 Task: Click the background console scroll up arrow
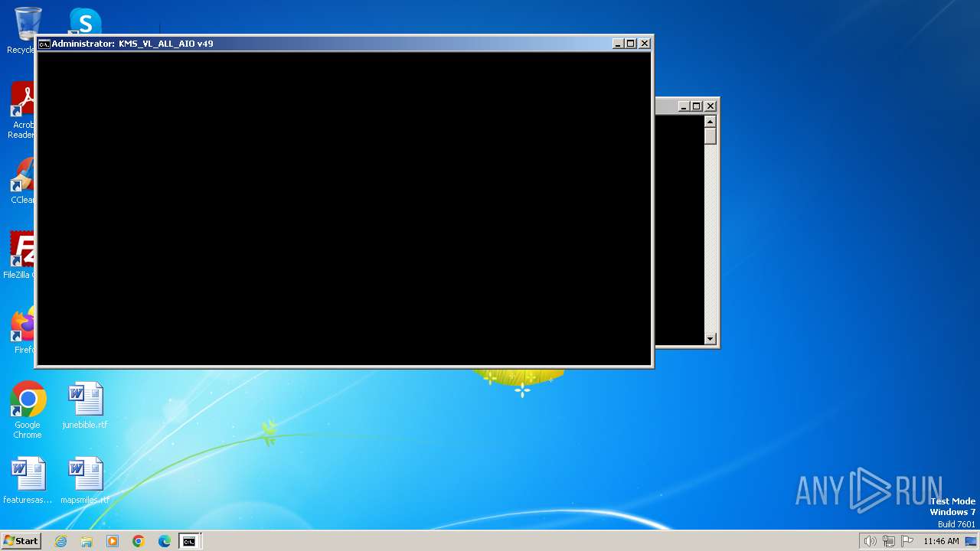coord(710,122)
